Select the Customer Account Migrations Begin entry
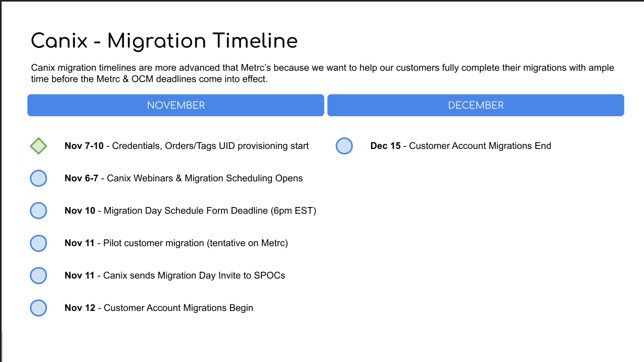 coord(159,307)
